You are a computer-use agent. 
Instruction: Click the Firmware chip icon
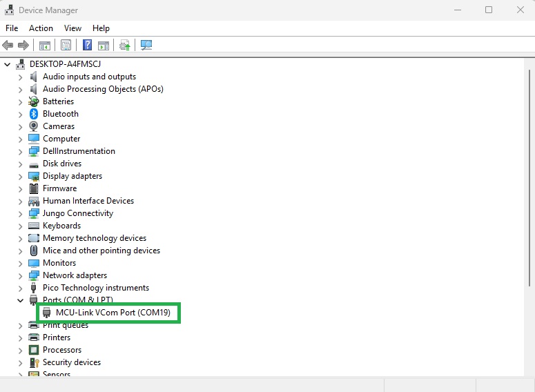(34, 188)
